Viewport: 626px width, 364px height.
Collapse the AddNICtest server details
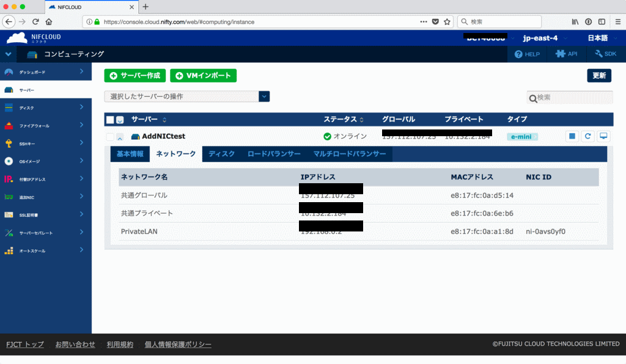(120, 137)
